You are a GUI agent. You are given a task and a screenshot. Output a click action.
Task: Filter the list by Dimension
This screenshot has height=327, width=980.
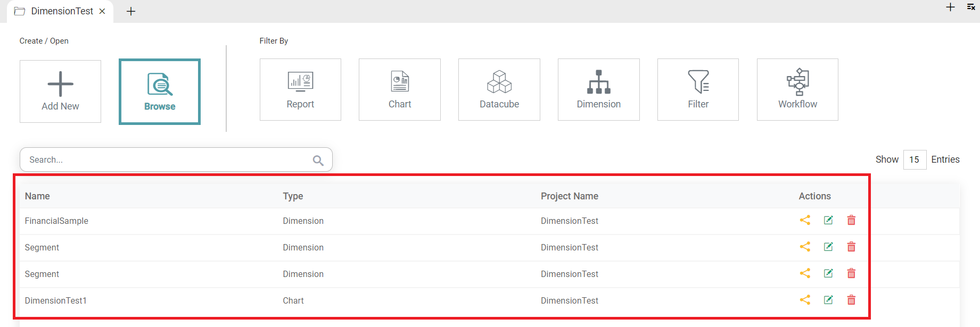[598, 89]
